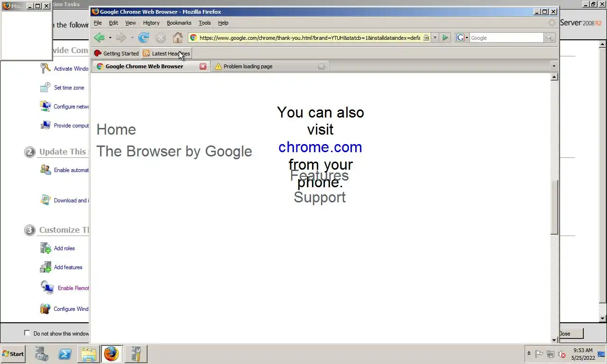Click Activate Windows key icon
This screenshot has width=607, height=364.
coord(45,68)
